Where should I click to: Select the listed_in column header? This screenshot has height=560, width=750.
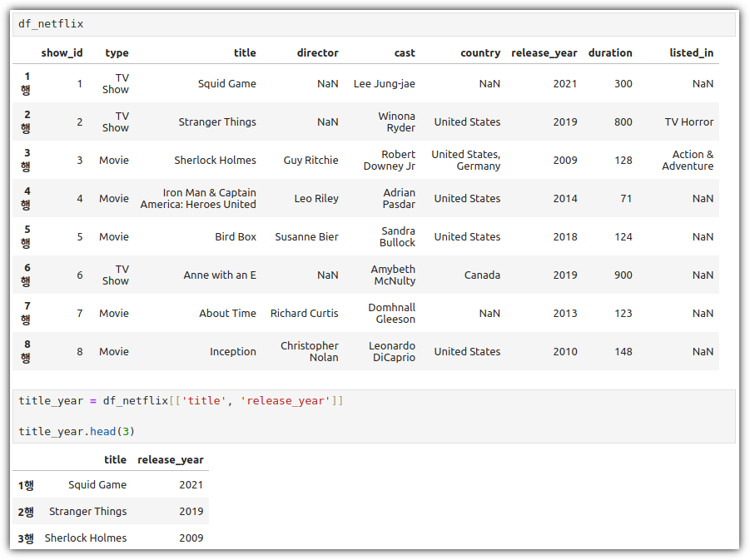pyautogui.click(x=691, y=53)
